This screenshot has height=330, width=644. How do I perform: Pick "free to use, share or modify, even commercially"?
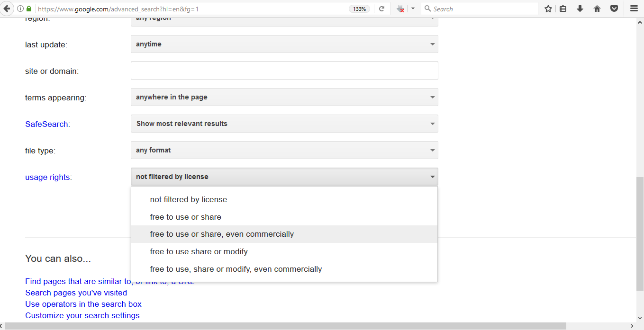click(236, 269)
